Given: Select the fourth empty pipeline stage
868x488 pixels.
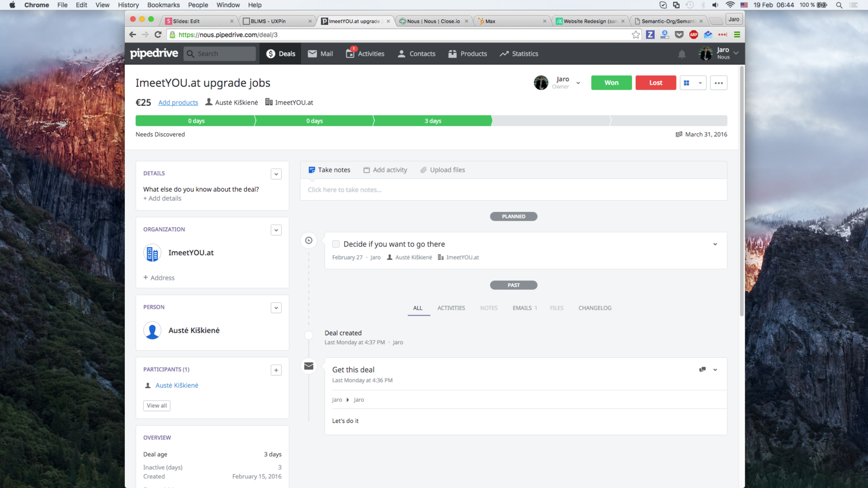Looking at the screenshot, I should (551, 121).
